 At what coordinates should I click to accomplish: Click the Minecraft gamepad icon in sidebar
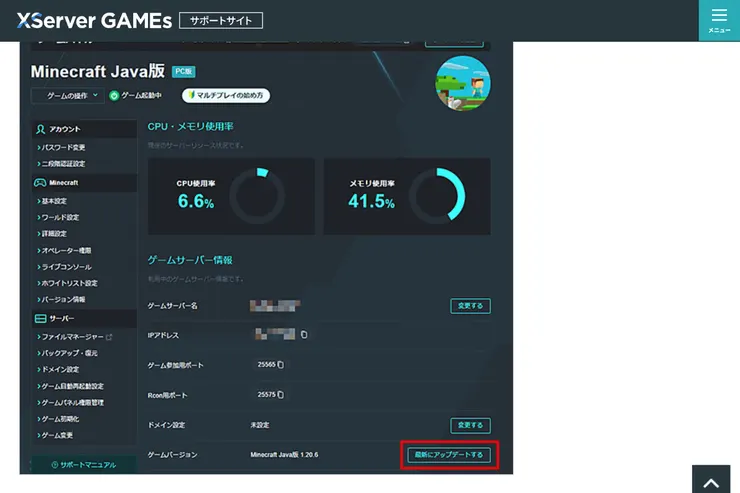(40, 183)
